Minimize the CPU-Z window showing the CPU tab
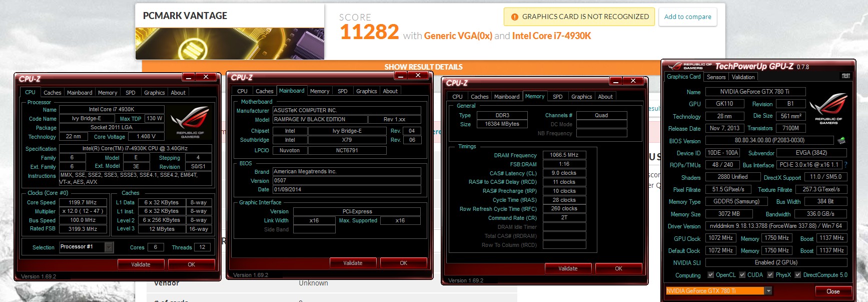This screenshot has height=302, width=868. click(189, 77)
